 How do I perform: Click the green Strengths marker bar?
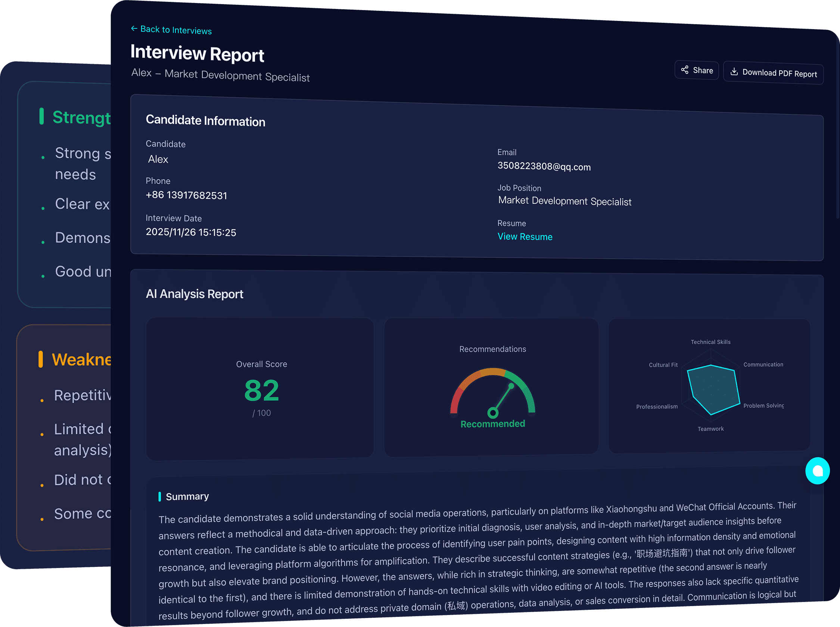click(x=41, y=116)
